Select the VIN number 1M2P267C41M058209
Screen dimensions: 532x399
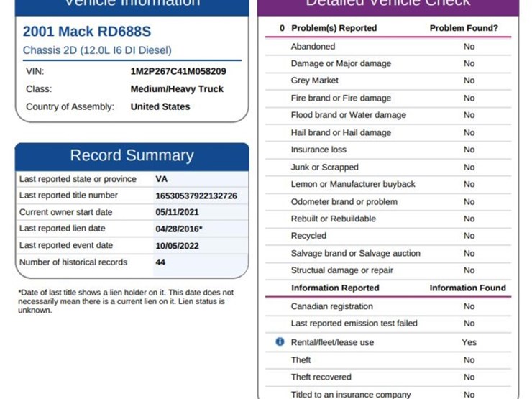point(178,72)
